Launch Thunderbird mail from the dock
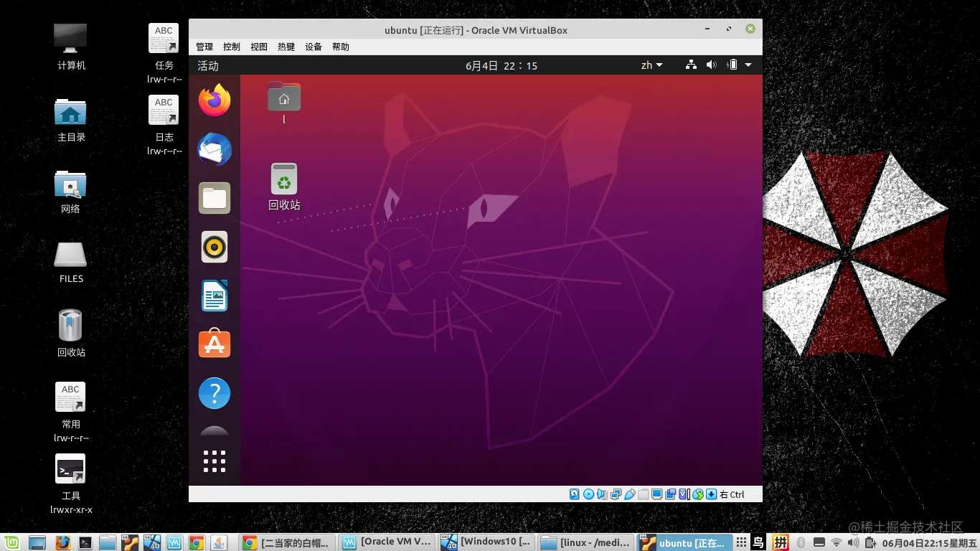This screenshot has width=980, height=551. coord(215,149)
